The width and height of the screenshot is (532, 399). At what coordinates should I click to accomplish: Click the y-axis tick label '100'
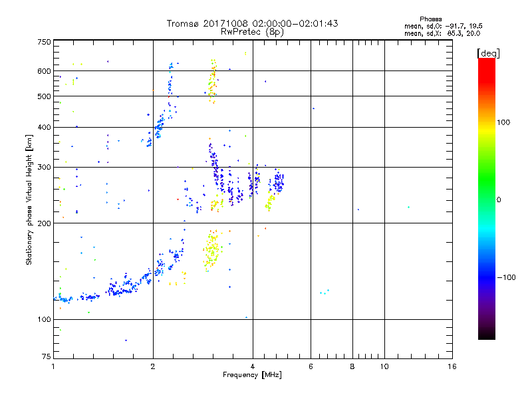pos(44,320)
